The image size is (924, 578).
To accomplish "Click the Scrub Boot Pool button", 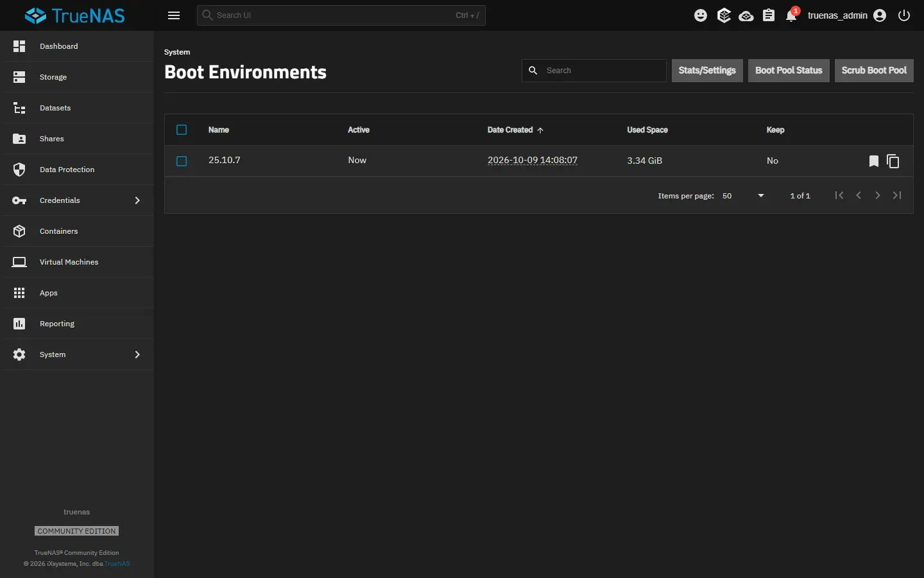I will coord(874,71).
